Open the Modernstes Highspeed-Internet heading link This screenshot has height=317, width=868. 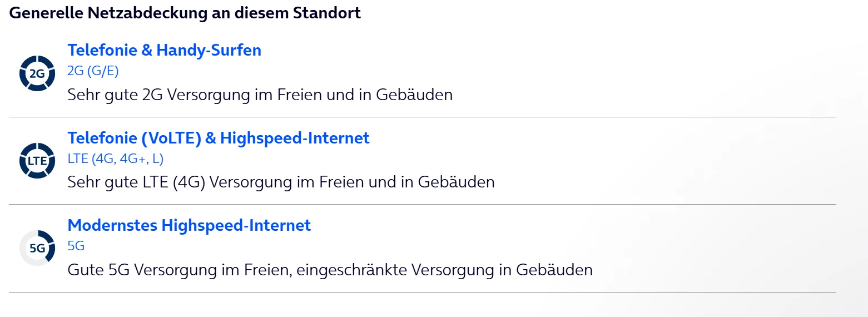point(189,225)
